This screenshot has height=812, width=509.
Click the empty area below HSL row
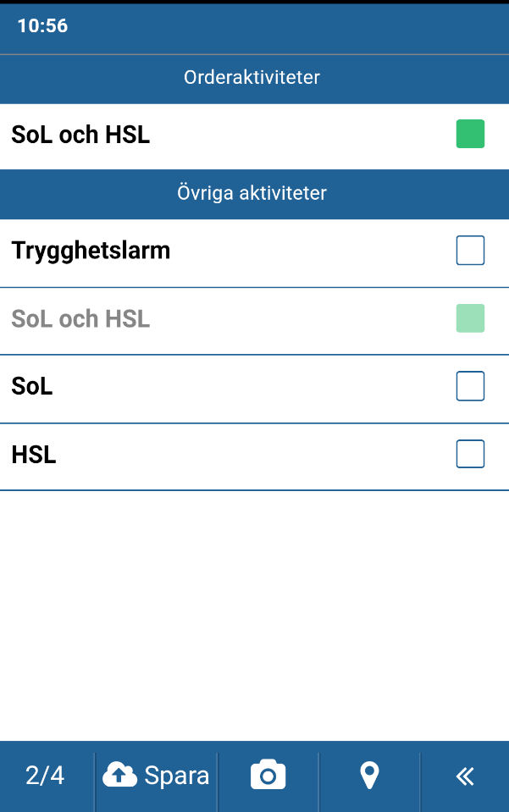tap(254, 616)
